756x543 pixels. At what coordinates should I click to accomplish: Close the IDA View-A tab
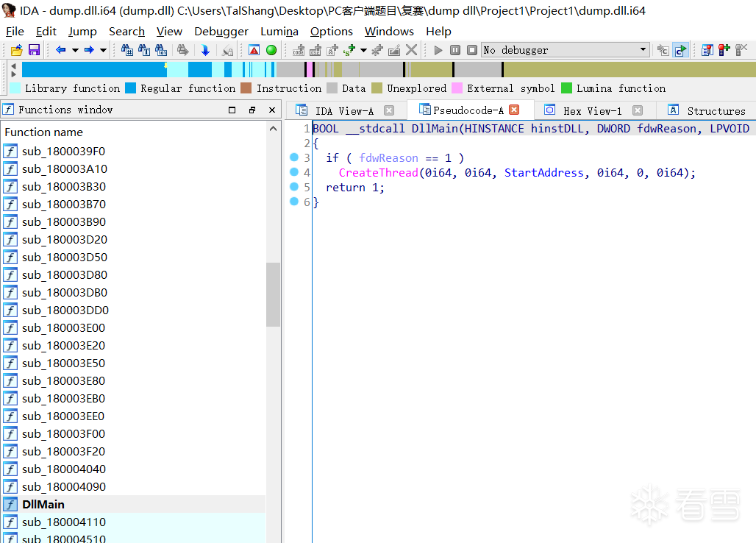pyautogui.click(x=389, y=110)
